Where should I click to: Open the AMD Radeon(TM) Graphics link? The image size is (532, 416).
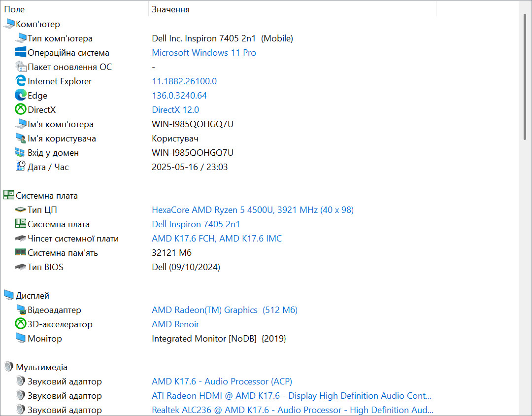[225, 310]
